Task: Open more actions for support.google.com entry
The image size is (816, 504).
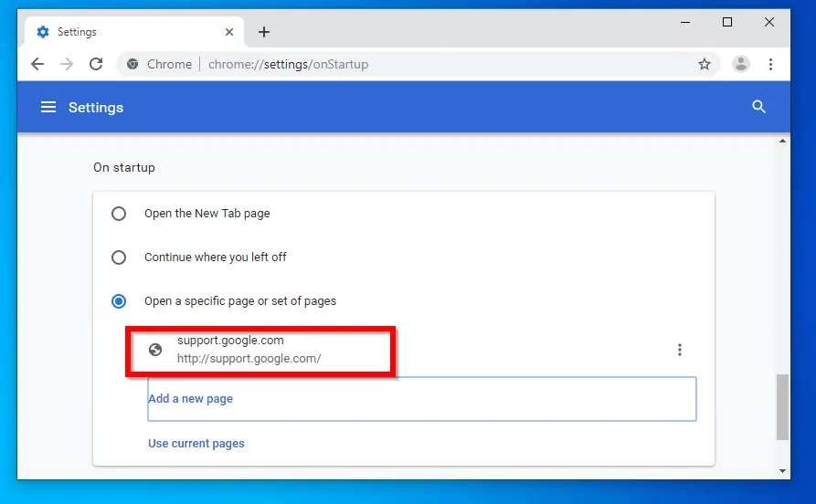Action: [679, 350]
